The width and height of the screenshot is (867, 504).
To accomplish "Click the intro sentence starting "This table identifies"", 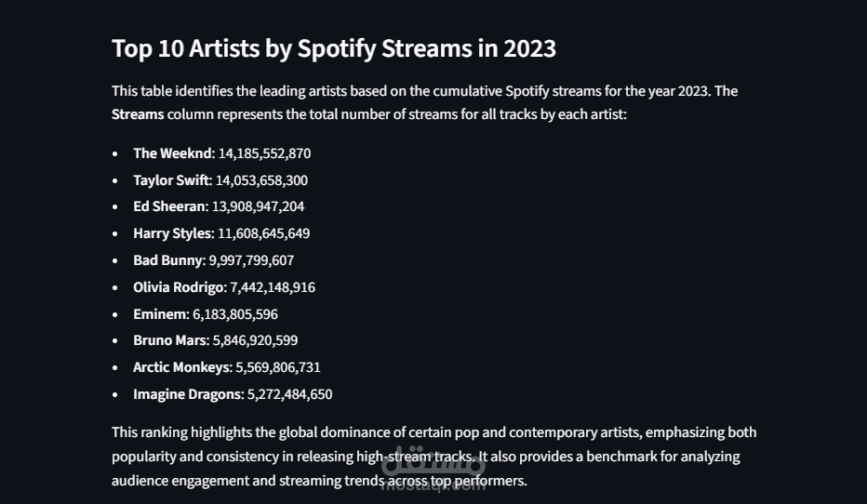I will tap(424, 91).
